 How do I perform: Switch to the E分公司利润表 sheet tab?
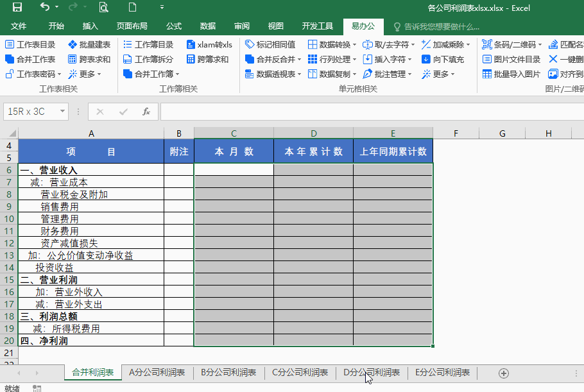pyautogui.click(x=442, y=373)
